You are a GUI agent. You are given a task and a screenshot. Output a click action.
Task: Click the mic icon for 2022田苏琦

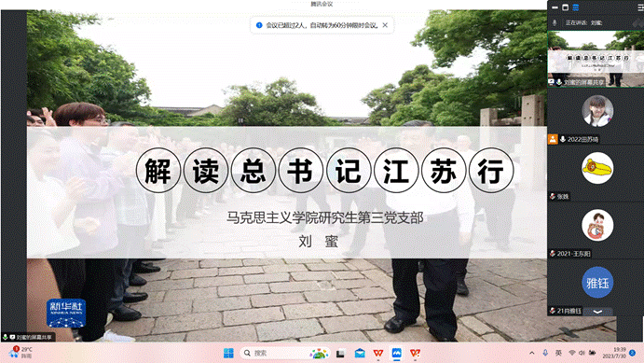point(563,139)
